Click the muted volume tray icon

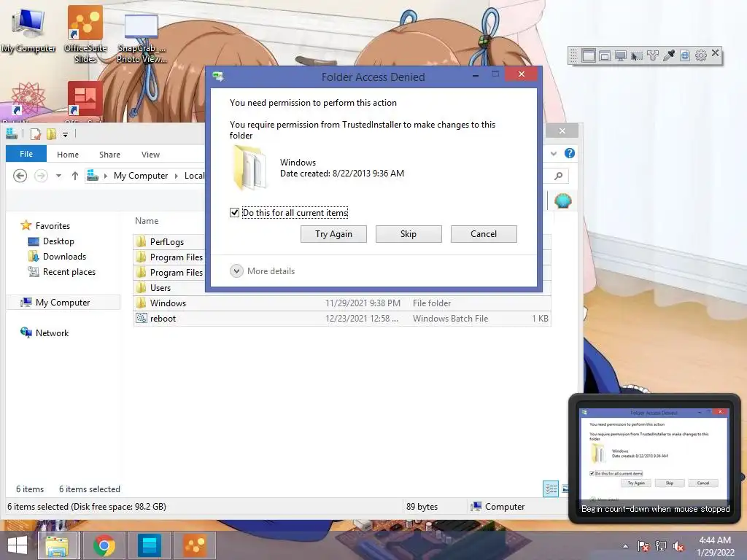[678, 546]
